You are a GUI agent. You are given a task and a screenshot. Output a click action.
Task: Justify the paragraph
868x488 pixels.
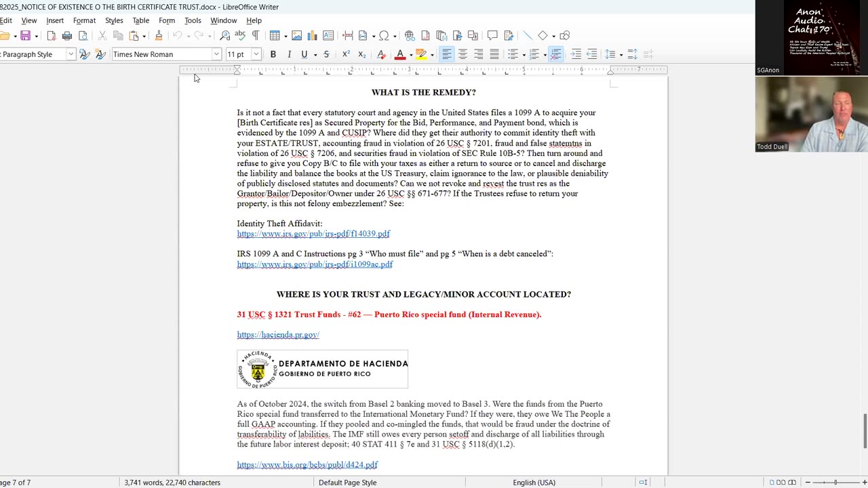pyautogui.click(x=494, y=54)
